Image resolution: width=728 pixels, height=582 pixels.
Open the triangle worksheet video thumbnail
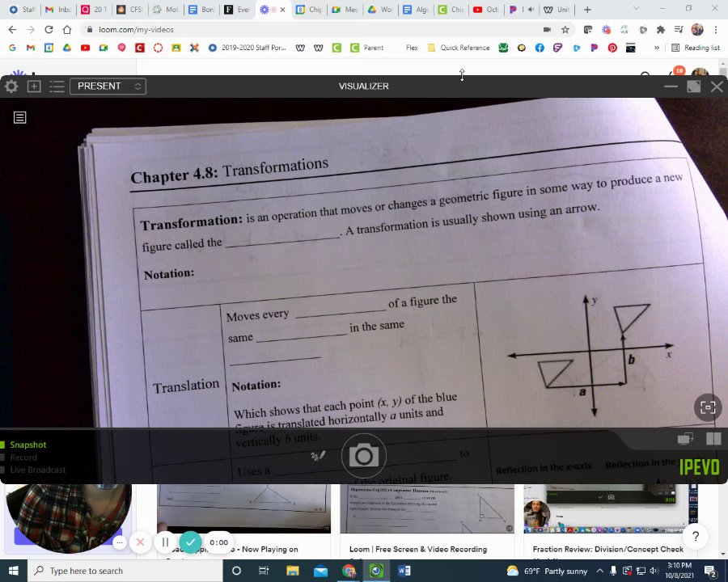(x=243, y=508)
